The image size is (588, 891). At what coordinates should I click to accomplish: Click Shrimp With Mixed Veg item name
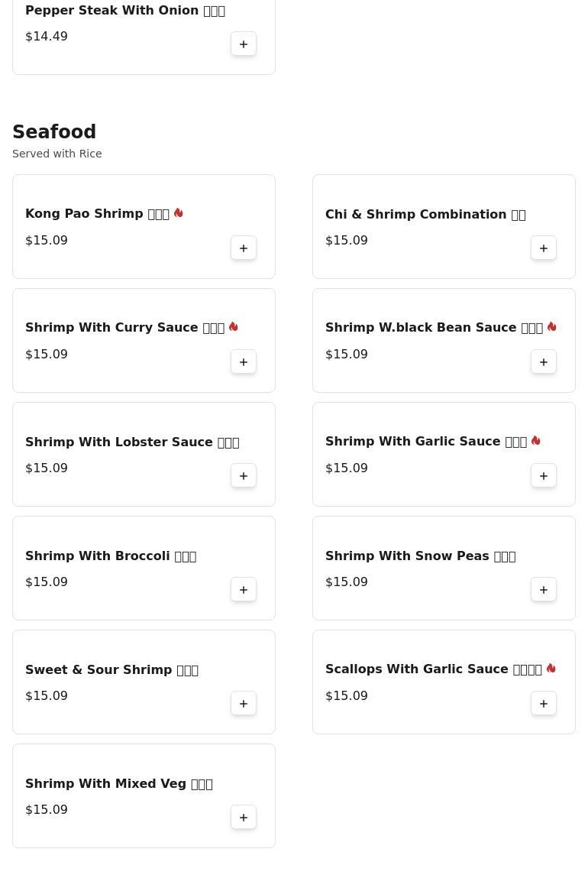[x=118, y=784]
